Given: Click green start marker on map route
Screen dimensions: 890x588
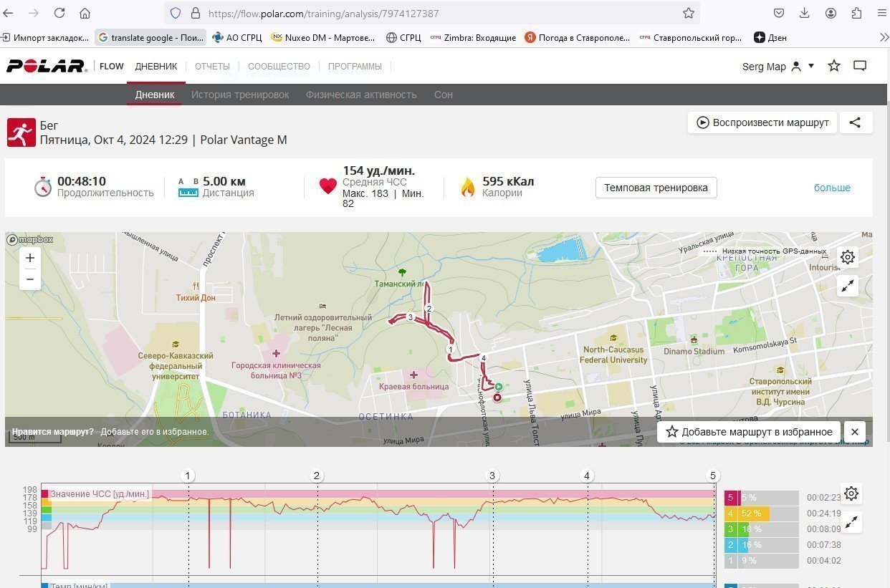Looking at the screenshot, I should click(498, 386).
